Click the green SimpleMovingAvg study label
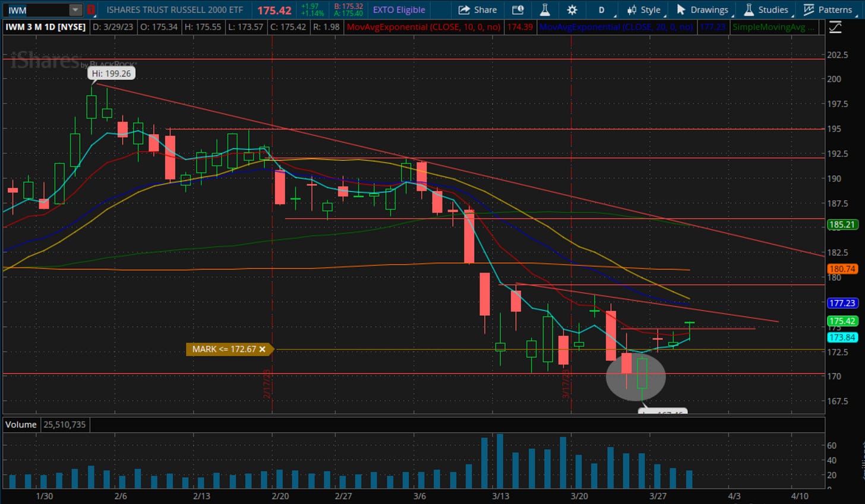865x504 pixels. pos(774,27)
